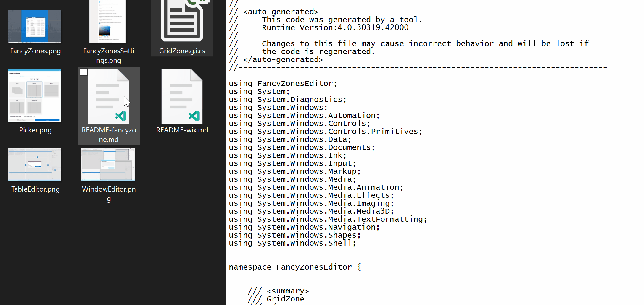Click the Picker.png file name label
Image resolution: width=644 pixels, height=305 pixels.
point(35,130)
